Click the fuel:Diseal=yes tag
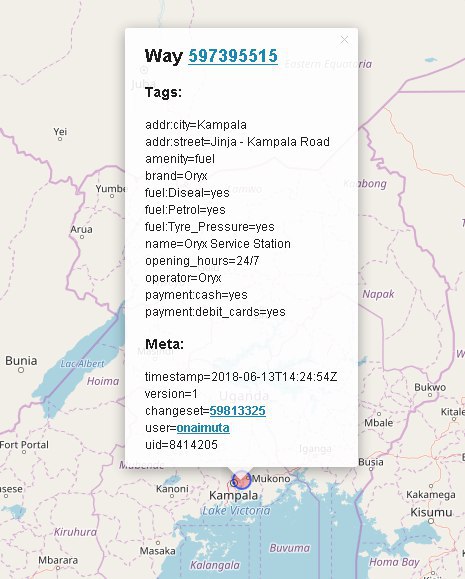The width and height of the screenshot is (465, 579). click(x=187, y=193)
